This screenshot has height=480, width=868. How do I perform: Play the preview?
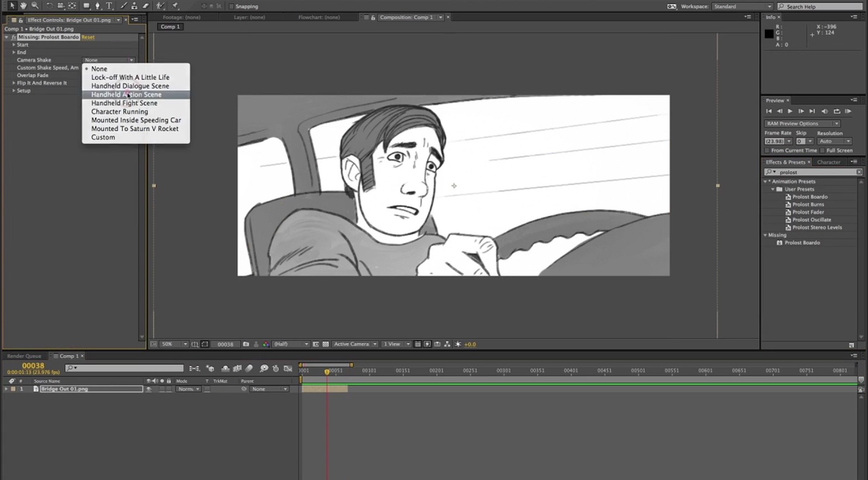(x=790, y=111)
